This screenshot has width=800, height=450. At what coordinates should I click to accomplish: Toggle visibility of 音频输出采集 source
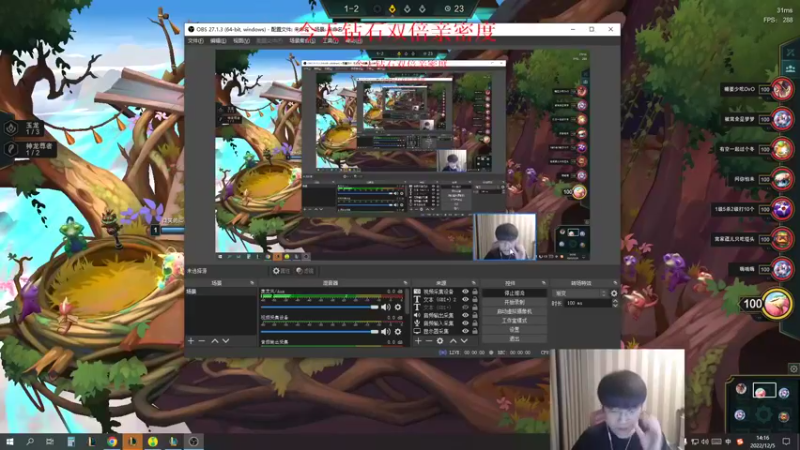click(x=465, y=315)
